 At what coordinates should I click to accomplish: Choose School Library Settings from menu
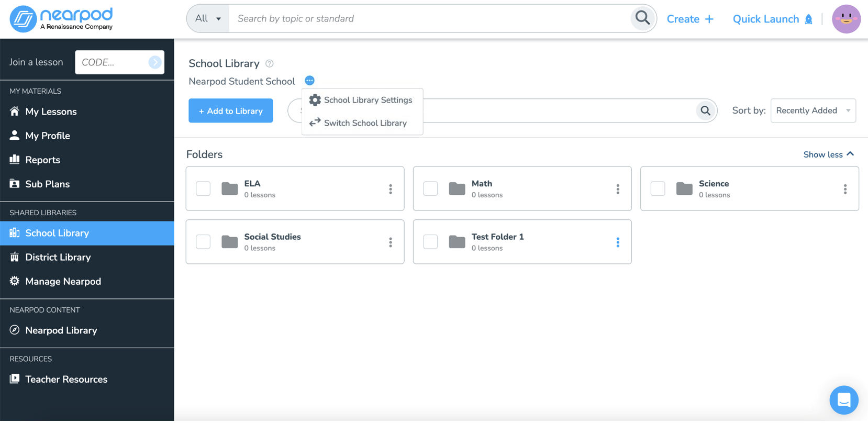pyautogui.click(x=362, y=100)
